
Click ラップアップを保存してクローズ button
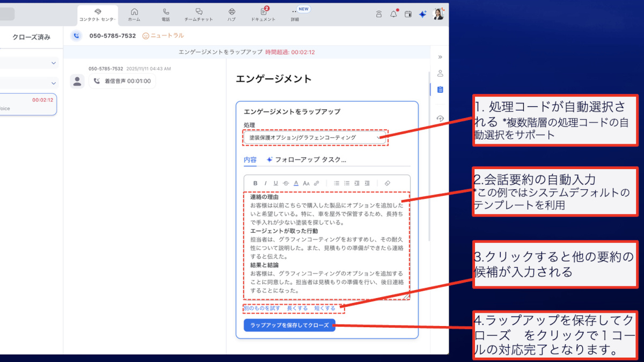tap(289, 326)
